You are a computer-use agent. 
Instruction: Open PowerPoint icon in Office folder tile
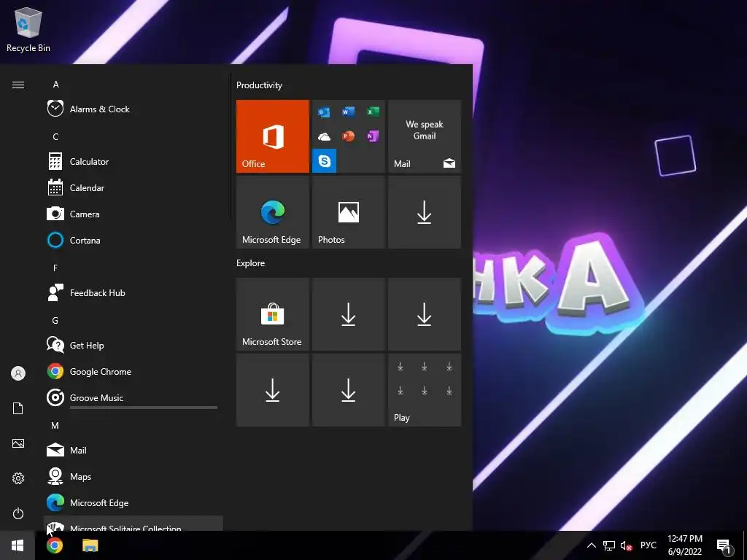click(348, 136)
